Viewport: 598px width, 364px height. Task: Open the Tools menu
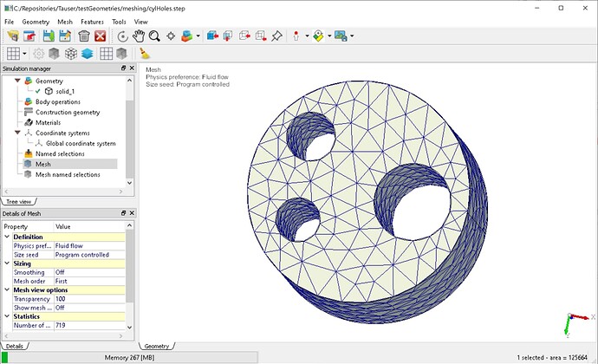119,22
